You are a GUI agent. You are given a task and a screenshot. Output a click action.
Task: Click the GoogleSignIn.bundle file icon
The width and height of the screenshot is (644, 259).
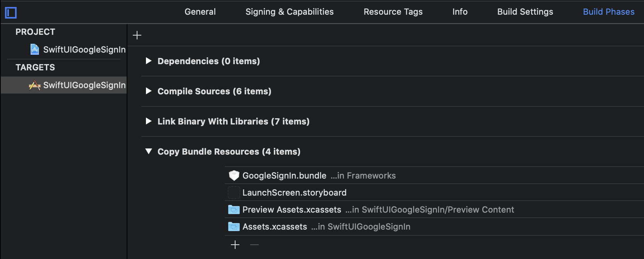click(x=234, y=176)
